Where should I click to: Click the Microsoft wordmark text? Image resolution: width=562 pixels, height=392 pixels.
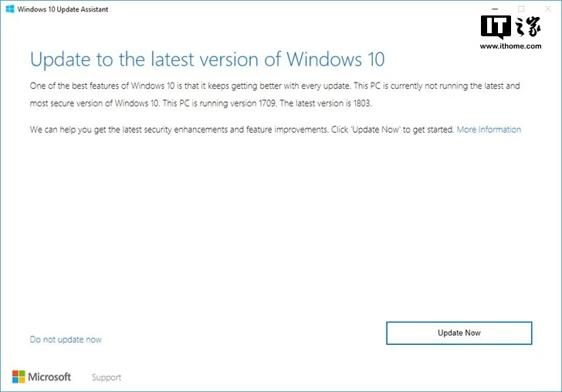(x=49, y=377)
